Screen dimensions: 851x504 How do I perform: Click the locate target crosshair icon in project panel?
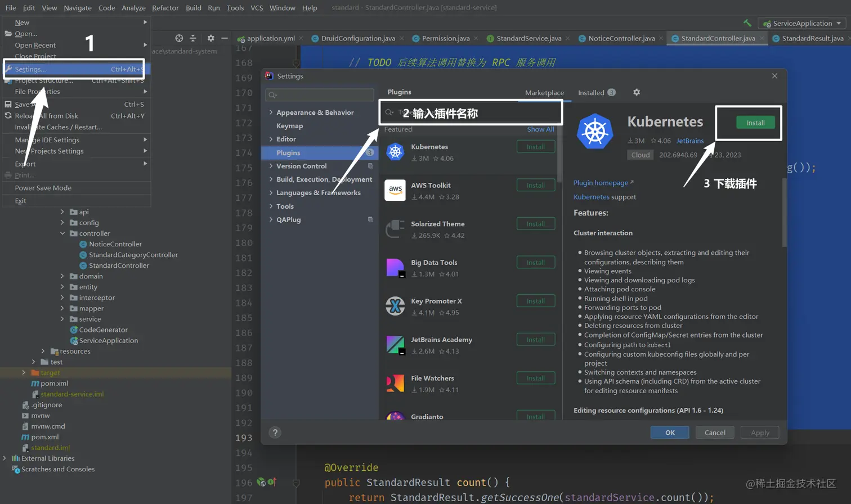(179, 38)
